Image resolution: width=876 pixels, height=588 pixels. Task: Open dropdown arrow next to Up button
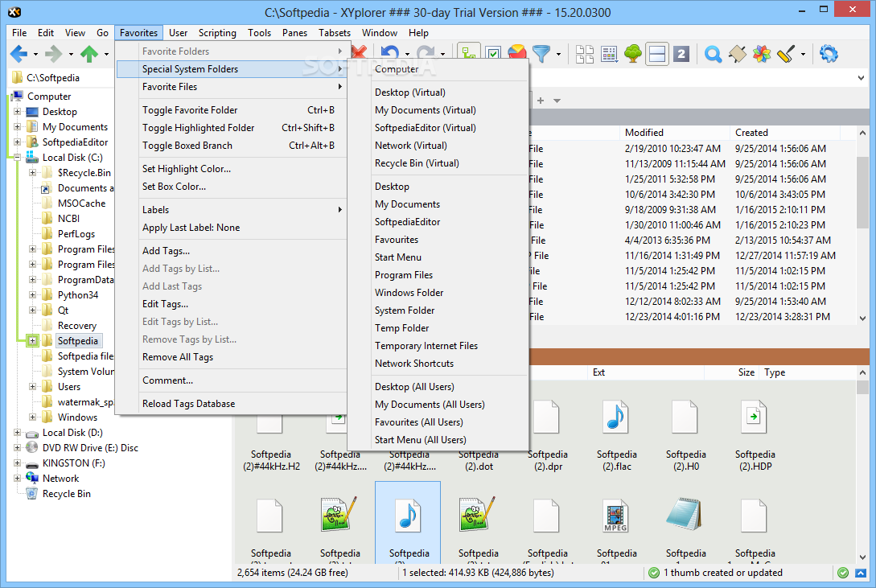coord(106,55)
